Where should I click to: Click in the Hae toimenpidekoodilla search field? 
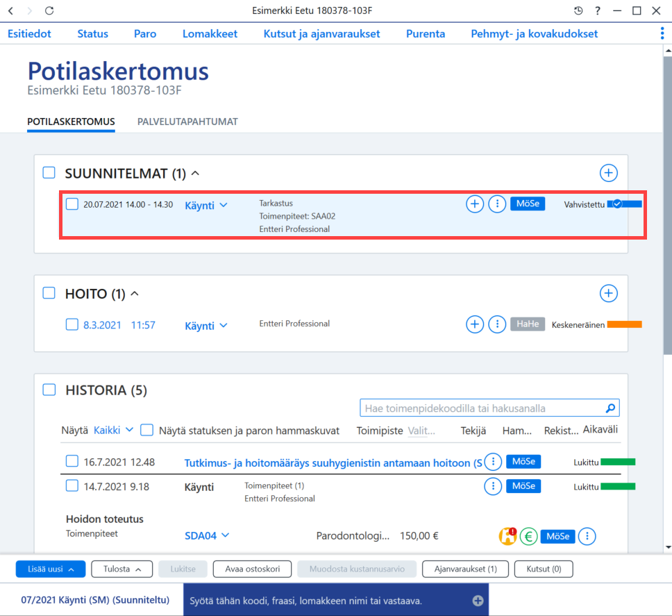pyautogui.click(x=483, y=408)
